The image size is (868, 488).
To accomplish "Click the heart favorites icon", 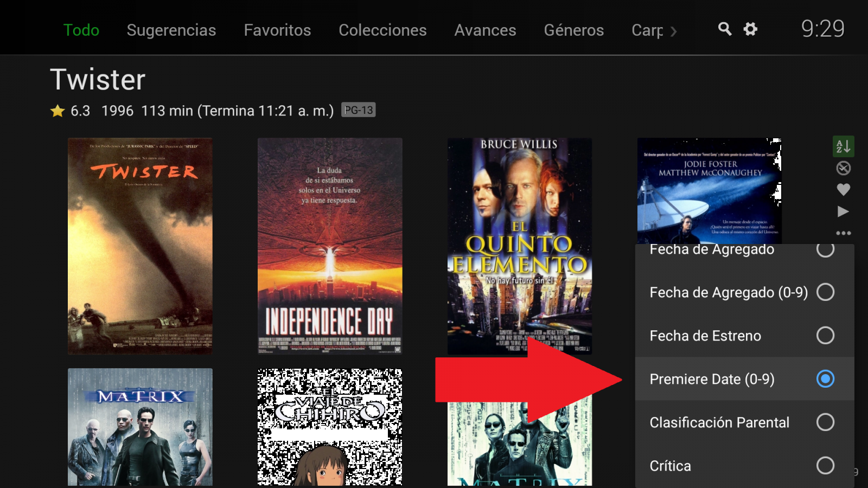I will point(843,190).
